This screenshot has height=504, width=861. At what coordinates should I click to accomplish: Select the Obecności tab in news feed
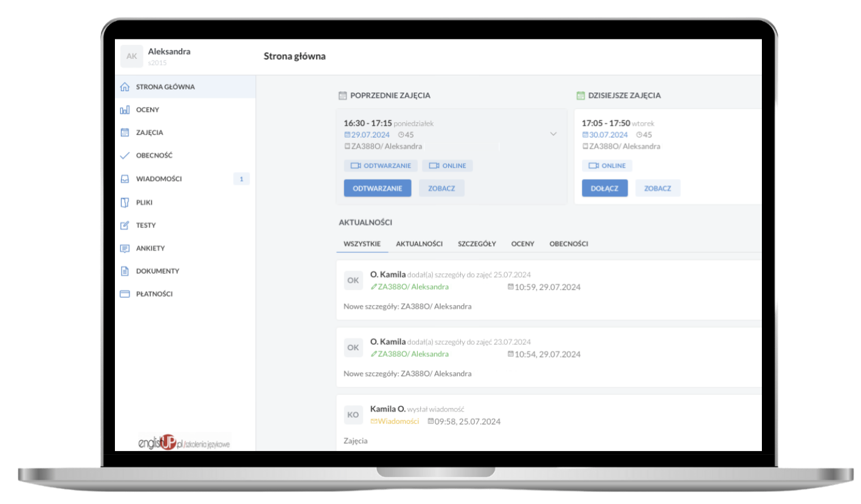point(569,244)
